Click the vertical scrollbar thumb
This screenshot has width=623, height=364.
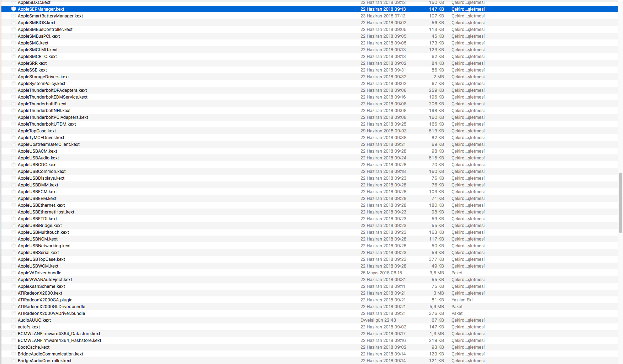pyautogui.click(x=621, y=203)
